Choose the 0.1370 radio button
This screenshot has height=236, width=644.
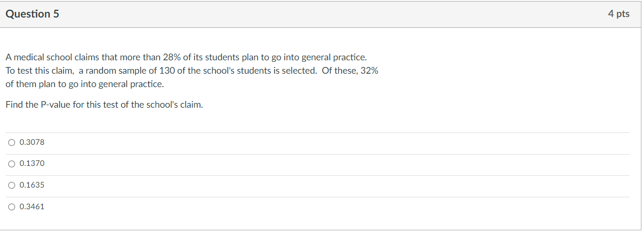pyautogui.click(x=11, y=163)
